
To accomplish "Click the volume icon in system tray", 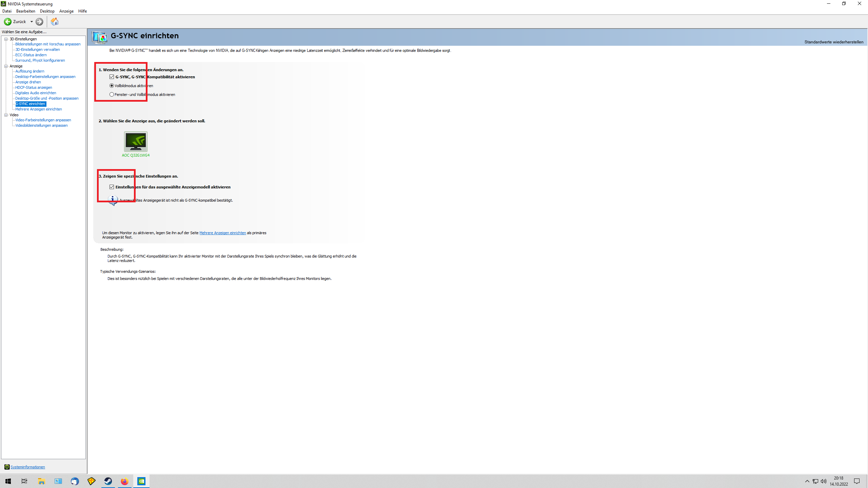I will click(824, 481).
